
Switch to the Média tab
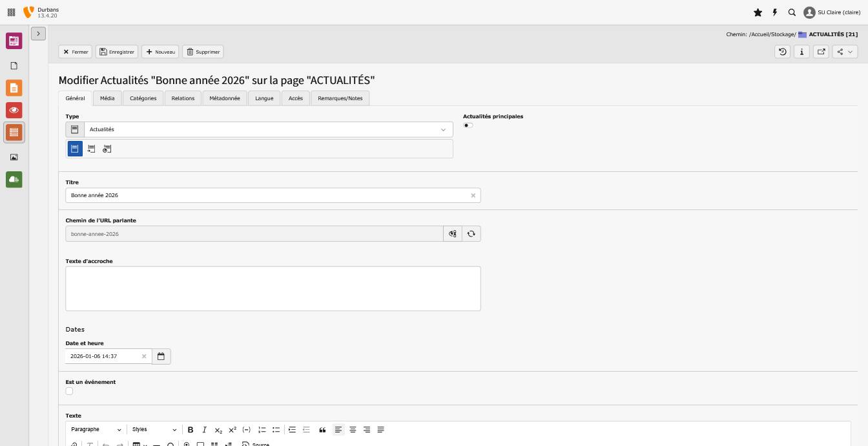[x=107, y=98]
